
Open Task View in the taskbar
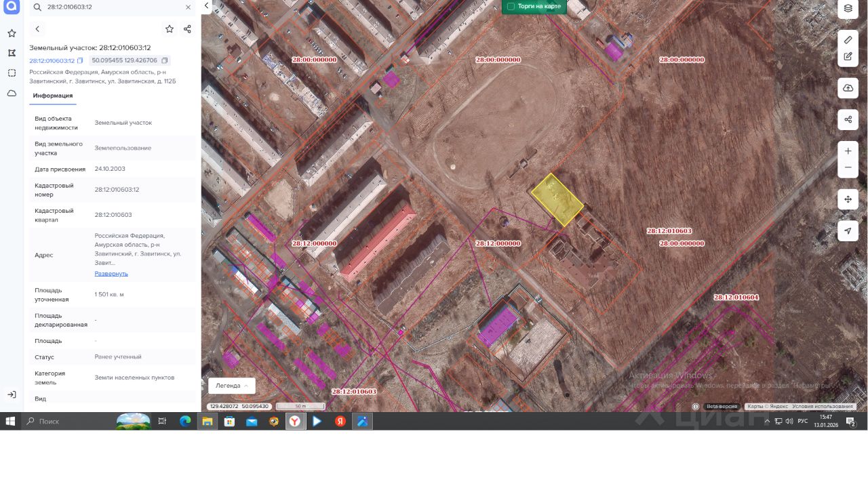coord(162,421)
